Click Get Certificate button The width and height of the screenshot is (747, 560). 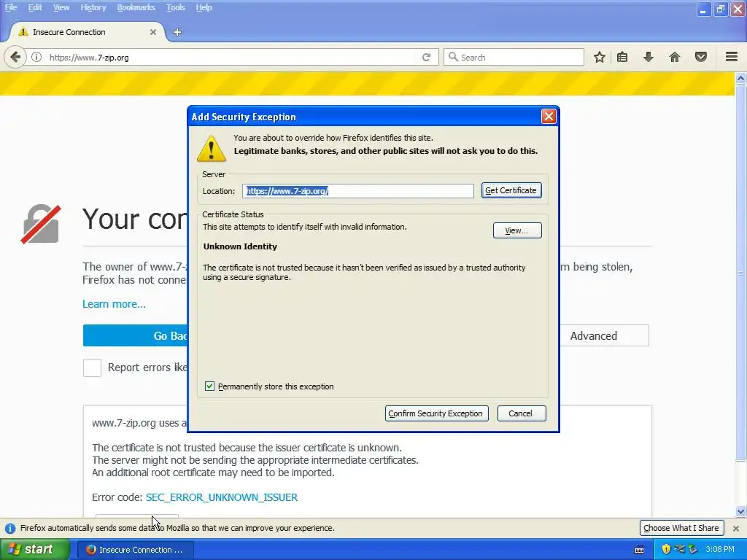coord(511,190)
